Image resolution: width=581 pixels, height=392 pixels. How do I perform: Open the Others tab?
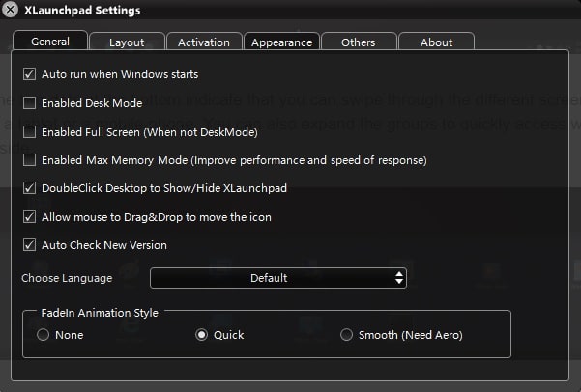coord(359,42)
